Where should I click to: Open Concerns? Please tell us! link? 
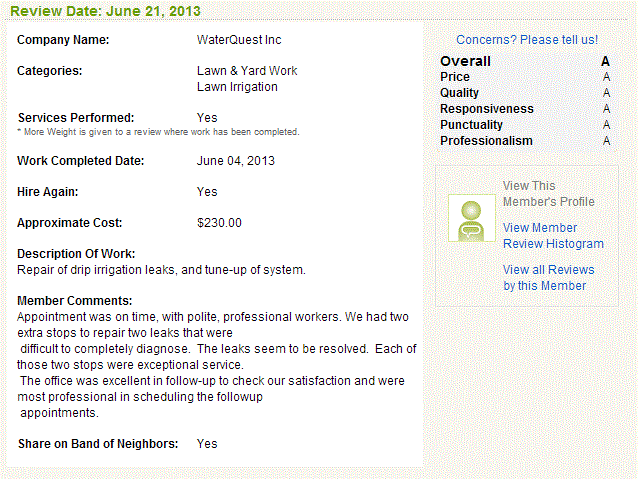point(527,40)
